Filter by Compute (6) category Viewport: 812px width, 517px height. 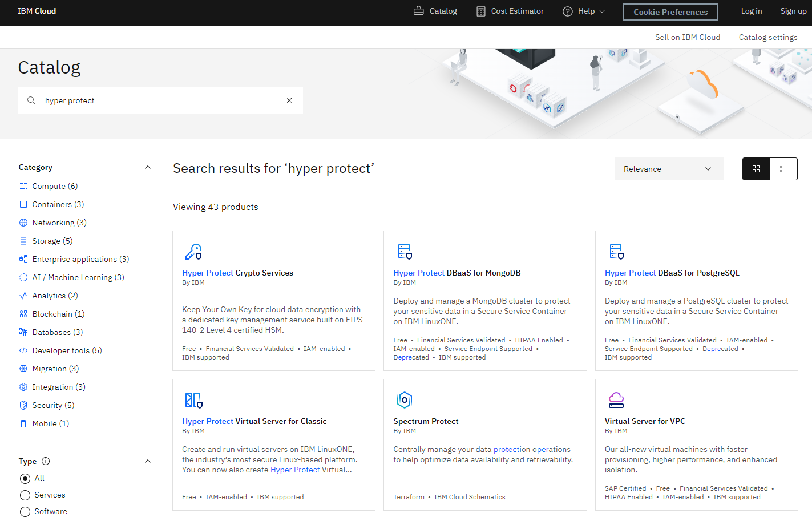click(55, 186)
